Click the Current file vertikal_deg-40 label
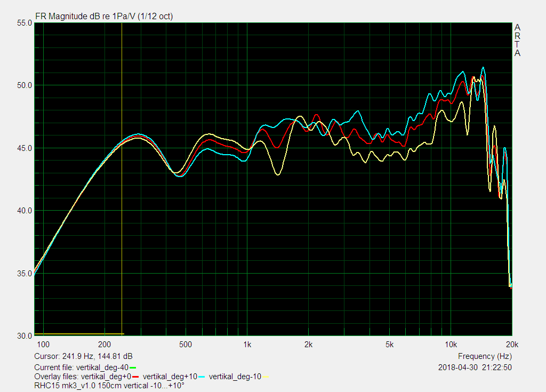Viewport: 546px width, 392px height. [x=81, y=367]
